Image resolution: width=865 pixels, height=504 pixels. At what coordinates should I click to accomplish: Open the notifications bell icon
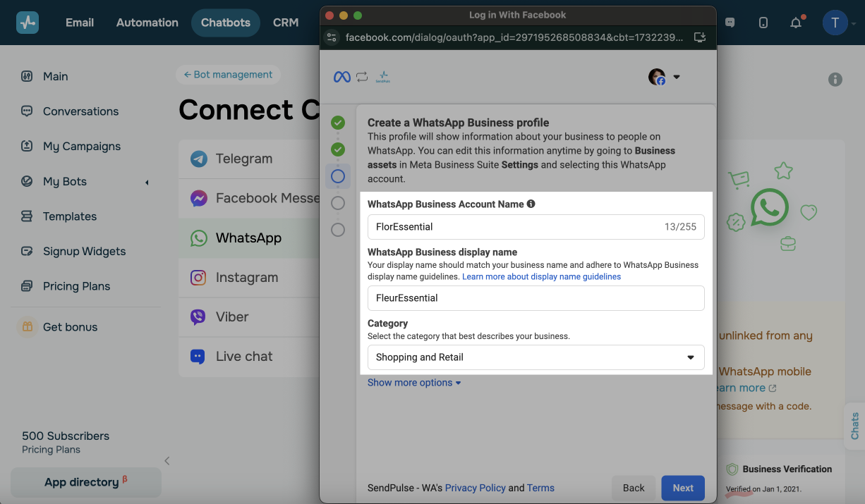click(796, 23)
